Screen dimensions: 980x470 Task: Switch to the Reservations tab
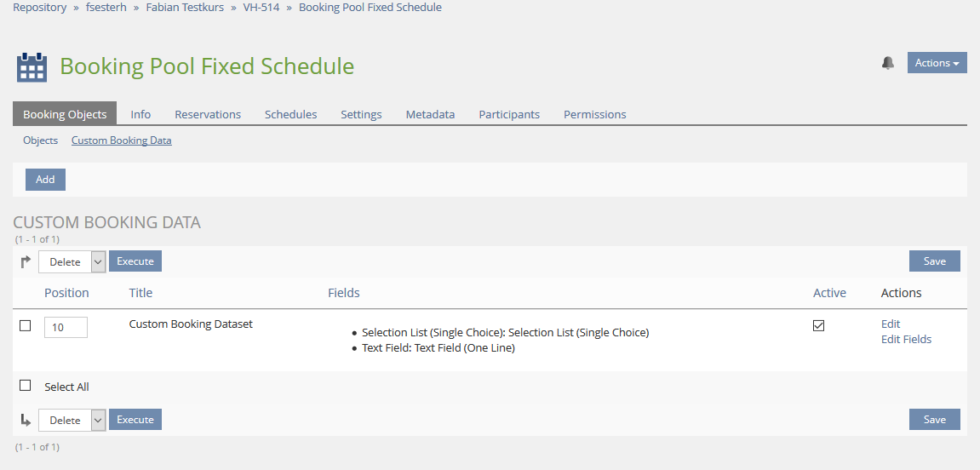pyautogui.click(x=208, y=114)
